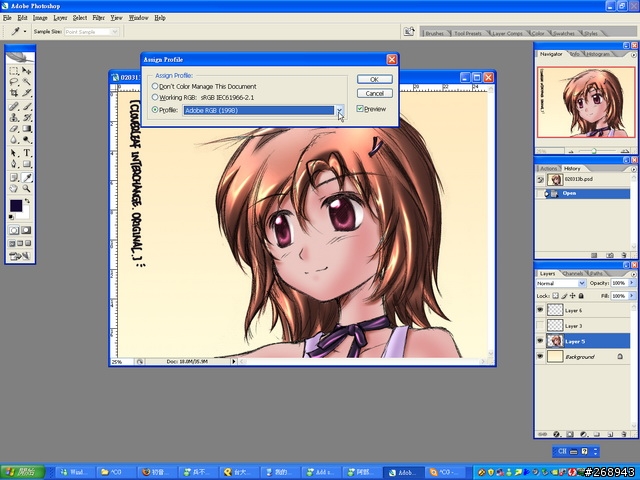Select the Eyedropper tool in toolbox
This screenshot has width=640, height=480.
point(27,178)
